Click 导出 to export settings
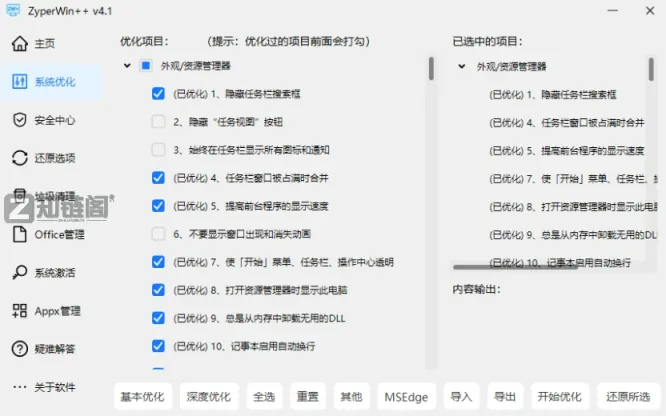This screenshot has width=666, height=416. coord(505,397)
